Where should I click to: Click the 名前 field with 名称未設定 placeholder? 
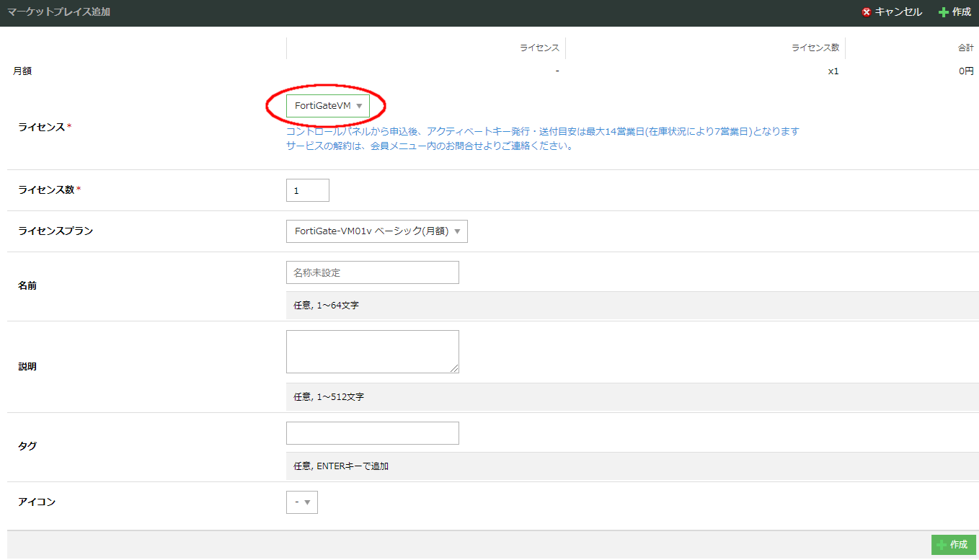pos(373,272)
